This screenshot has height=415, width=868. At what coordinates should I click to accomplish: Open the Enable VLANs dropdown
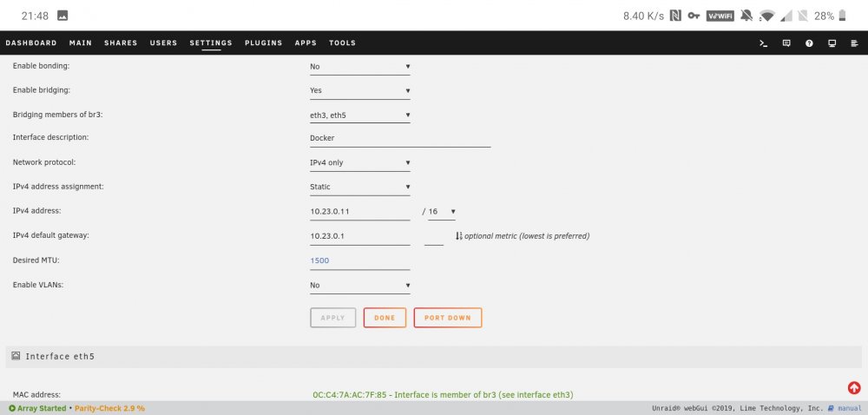[360, 286]
